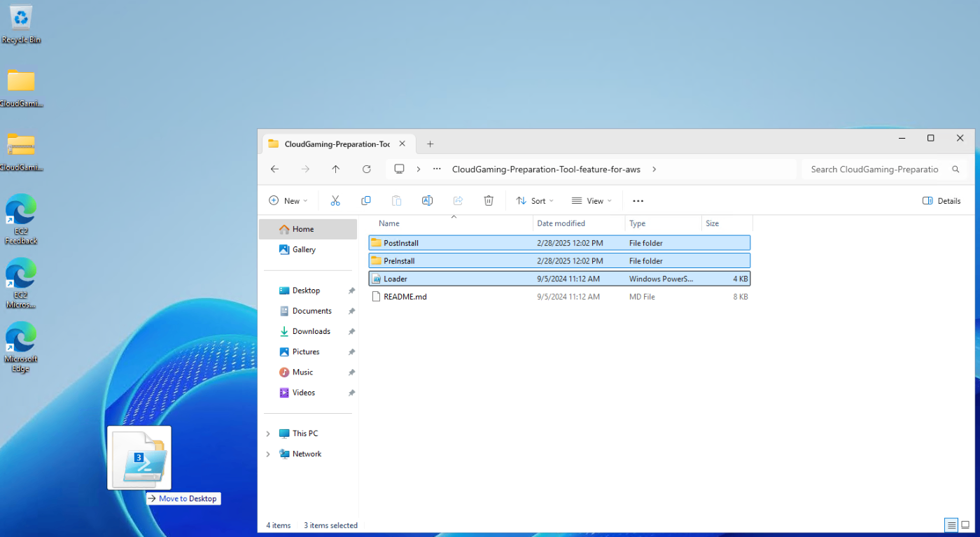Click the PostInstall folder icon
980x537 pixels.
pos(377,243)
